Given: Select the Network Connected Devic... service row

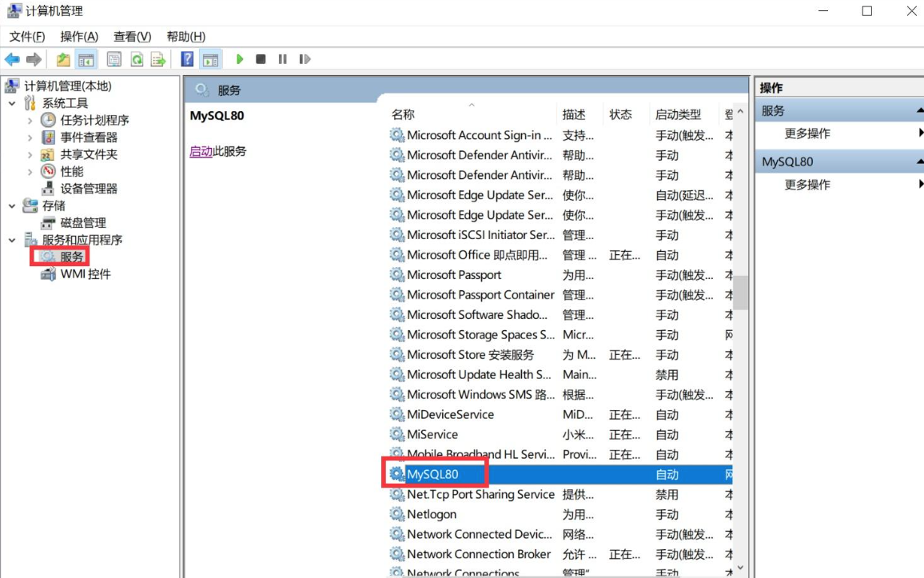Looking at the screenshot, I should pyautogui.click(x=560, y=534).
